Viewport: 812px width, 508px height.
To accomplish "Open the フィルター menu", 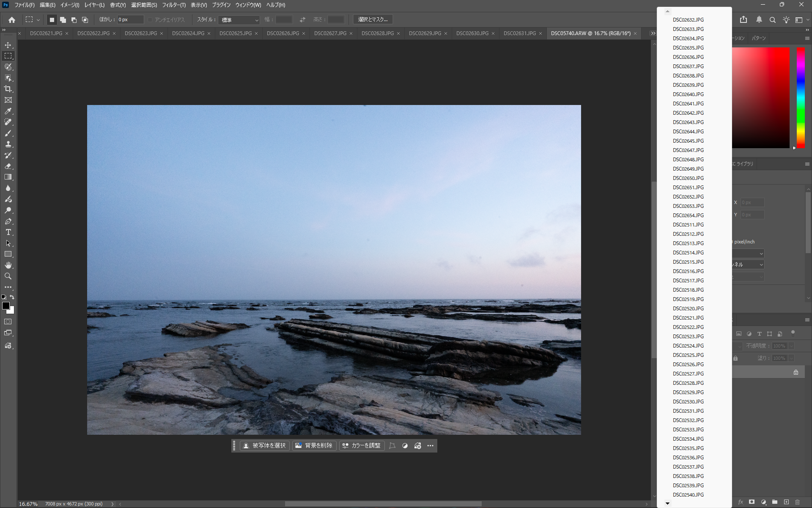I will tap(173, 5).
